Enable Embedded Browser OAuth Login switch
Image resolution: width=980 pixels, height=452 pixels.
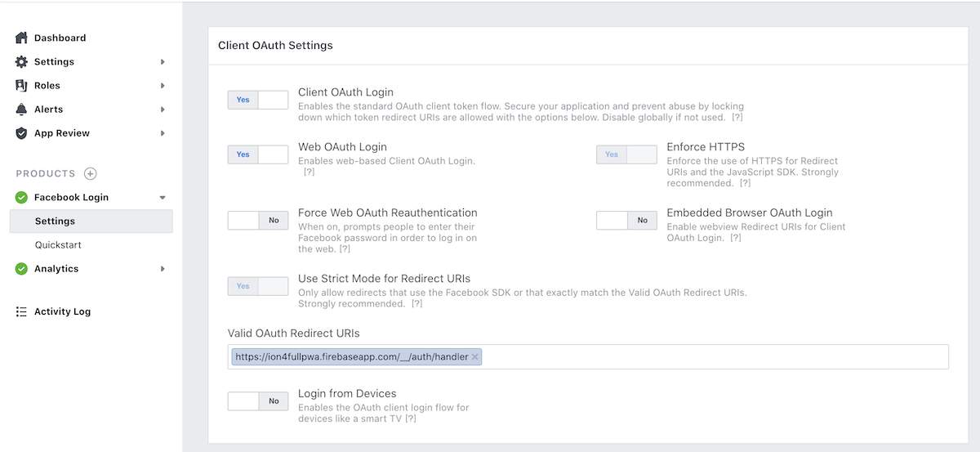coord(626,220)
